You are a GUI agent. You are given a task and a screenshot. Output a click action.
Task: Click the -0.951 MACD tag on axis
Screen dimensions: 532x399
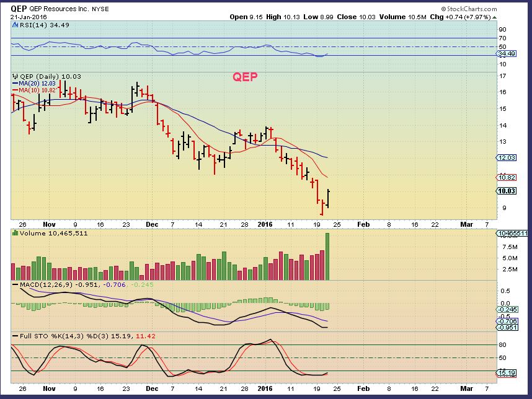click(507, 328)
